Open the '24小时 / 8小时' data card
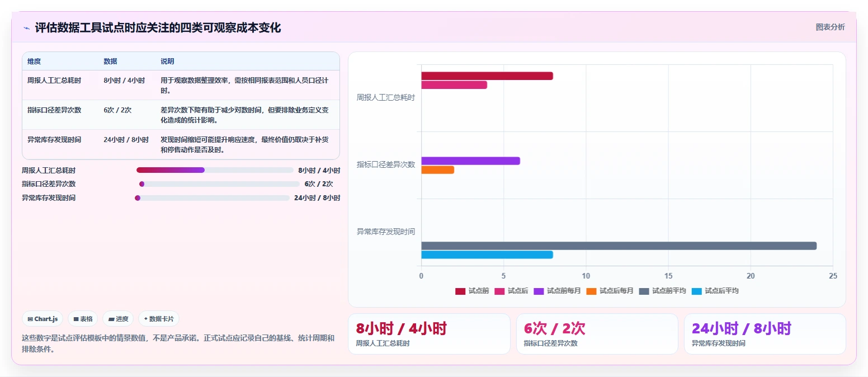This screenshot has height=377, width=868. click(x=765, y=334)
